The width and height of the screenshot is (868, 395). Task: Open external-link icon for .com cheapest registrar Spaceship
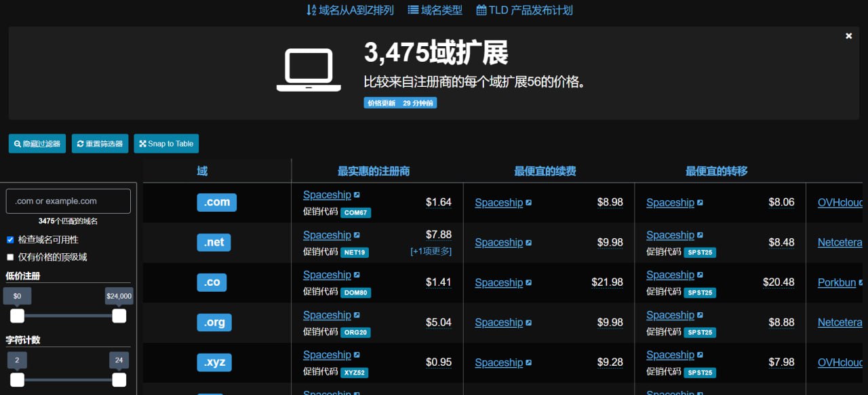(357, 195)
